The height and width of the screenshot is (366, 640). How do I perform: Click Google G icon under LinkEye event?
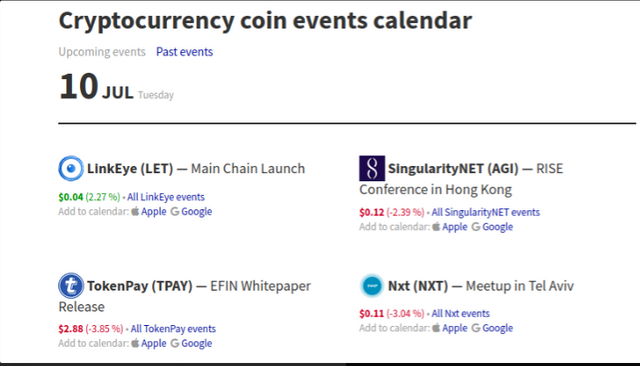pos(175,211)
